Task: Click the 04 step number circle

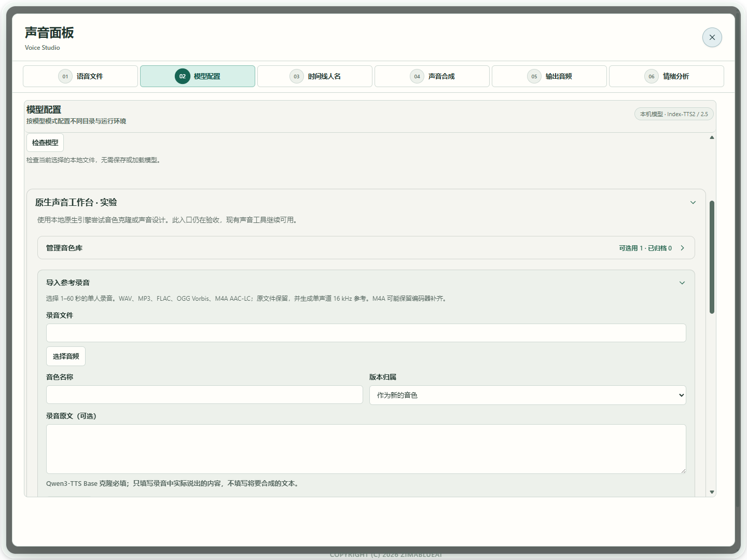Action: [417, 76]
